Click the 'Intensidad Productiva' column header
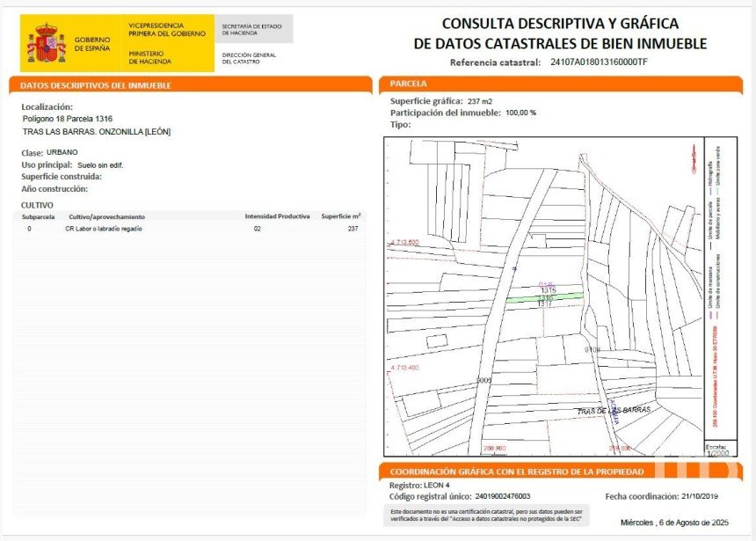Screen dimensions: 756x541 [277, 216]
